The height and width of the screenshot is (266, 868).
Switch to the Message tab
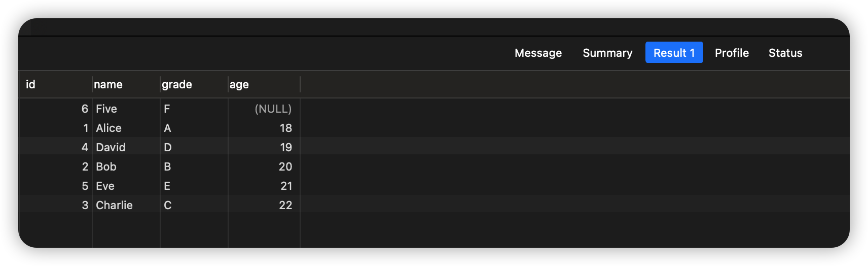coord(538,53)
